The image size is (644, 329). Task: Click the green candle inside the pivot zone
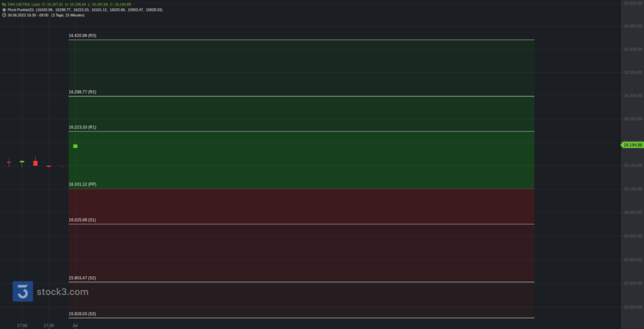pos(75,146)
